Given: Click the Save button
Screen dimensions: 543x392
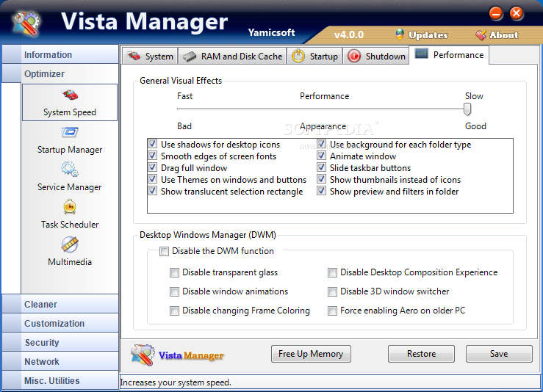Looking at the screenshot, I should click(499, 354).
